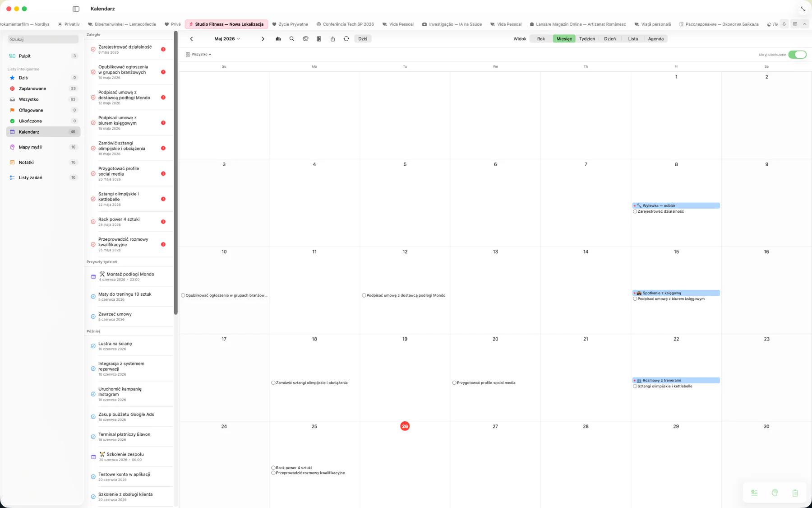Open Montaż podłogi Mondo sidebar item
The width and height of the screenshot is (812, 508).
pyautogui.click(x=129, y=276)
